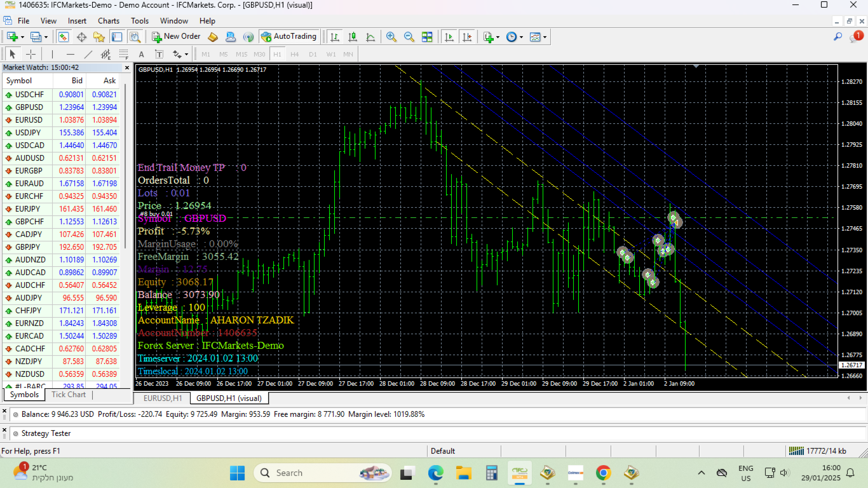Open the Tools menu
This screenshot has width=868, height=488.
(x=140, y=21)
